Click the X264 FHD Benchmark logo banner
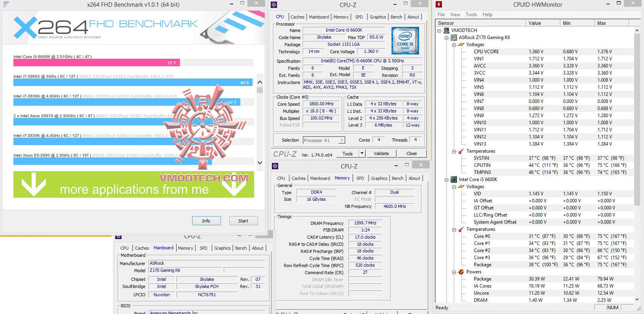This screenshot has width=644, height=314. [133, 26]
